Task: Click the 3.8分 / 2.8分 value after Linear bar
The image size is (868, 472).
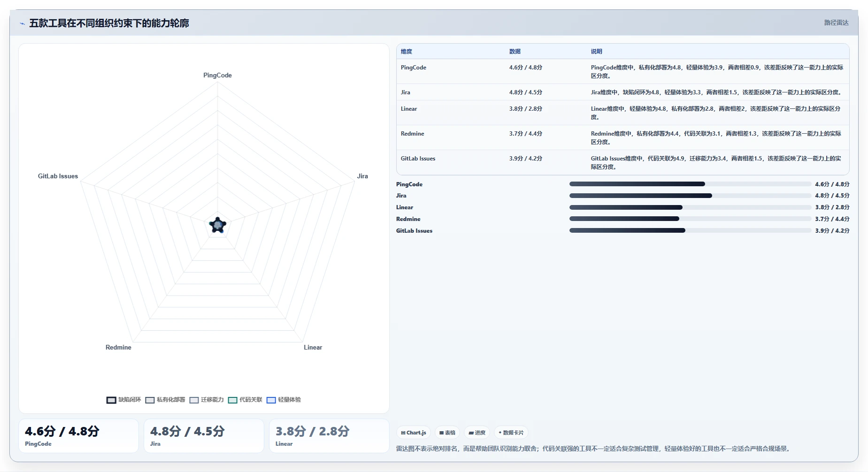Action: [x=832, y=207]
